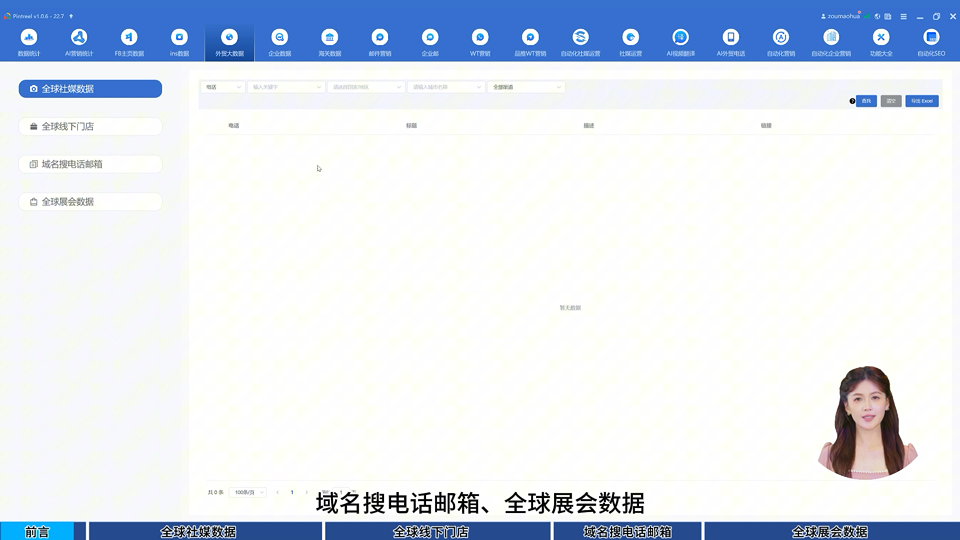The image size is (960, 540).
Task: Open the ins数据 module
Action: coord(179,42)
